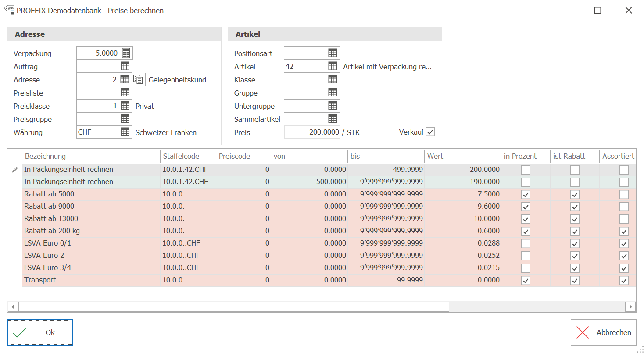Open the Preisliste lookup table icon

(125, 93)
